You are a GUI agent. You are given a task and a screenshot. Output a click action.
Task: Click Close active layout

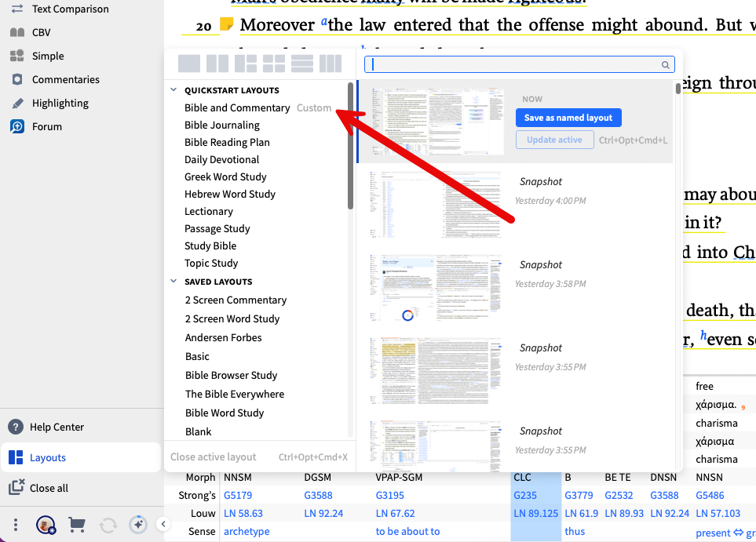coord(213,457)
